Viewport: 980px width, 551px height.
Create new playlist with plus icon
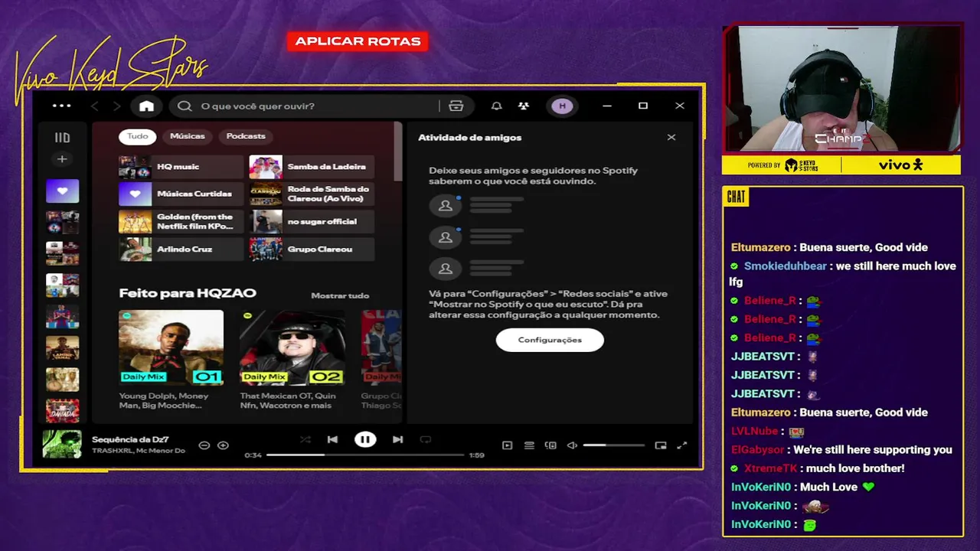pos(62,159)
